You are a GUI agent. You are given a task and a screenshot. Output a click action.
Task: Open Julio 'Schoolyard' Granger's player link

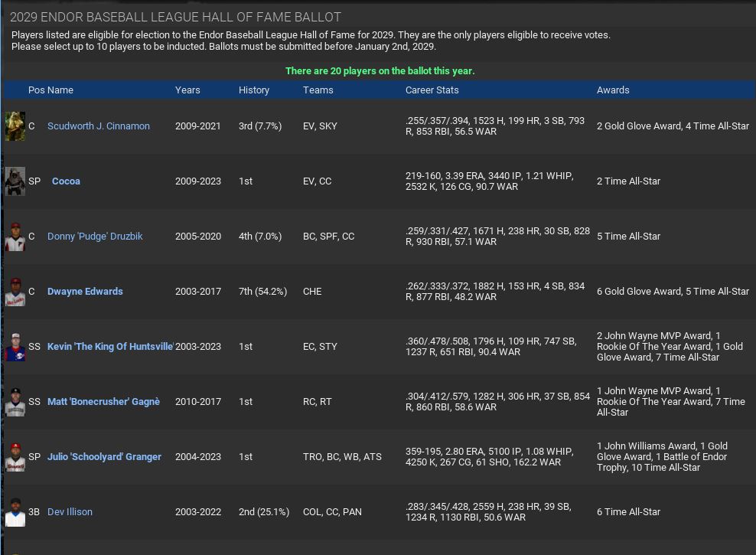tap(104, 457)
